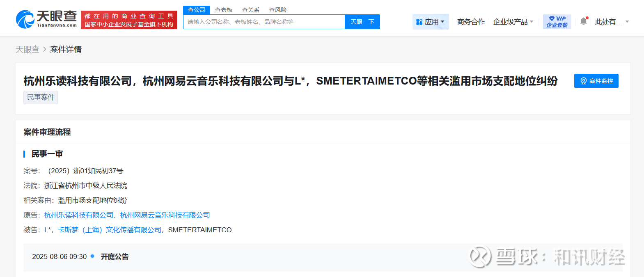Screen dimensions: 644x277
Task: Expand the 企业级产品 dropdown
Action: tap(513, 22)
